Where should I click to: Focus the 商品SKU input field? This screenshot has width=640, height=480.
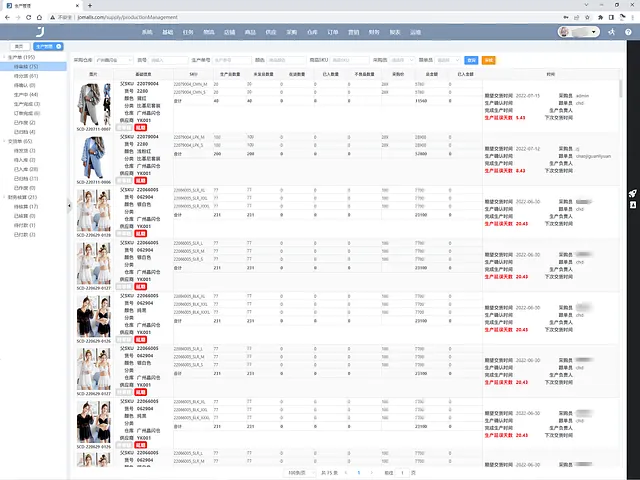point(349,60)
